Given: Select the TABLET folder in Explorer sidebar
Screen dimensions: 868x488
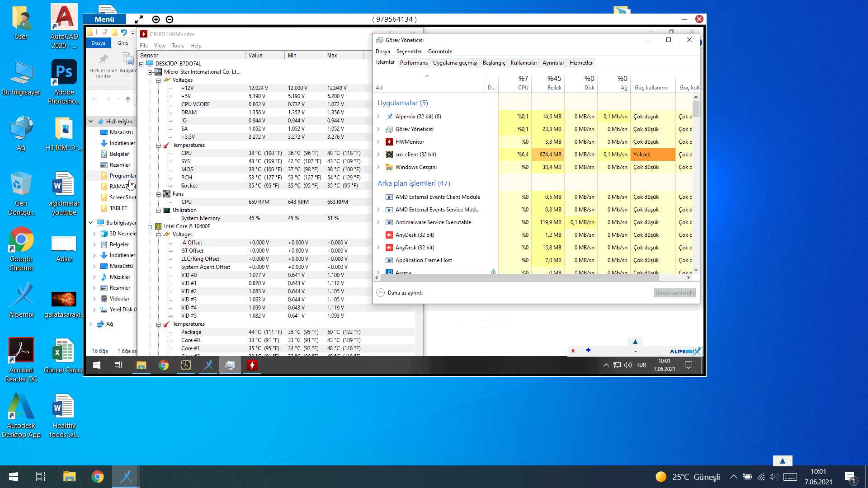Looking at the screenshot, I should (114, 208).
